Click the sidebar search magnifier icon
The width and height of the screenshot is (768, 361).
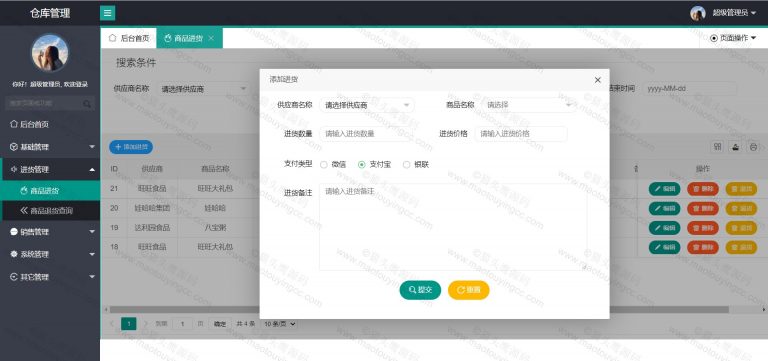tap(87, 104)
